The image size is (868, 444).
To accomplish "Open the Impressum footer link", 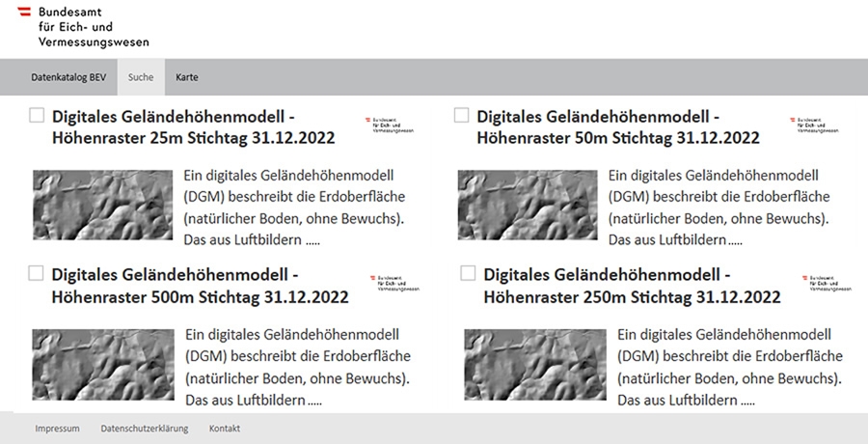I will (x=57, y=429).
